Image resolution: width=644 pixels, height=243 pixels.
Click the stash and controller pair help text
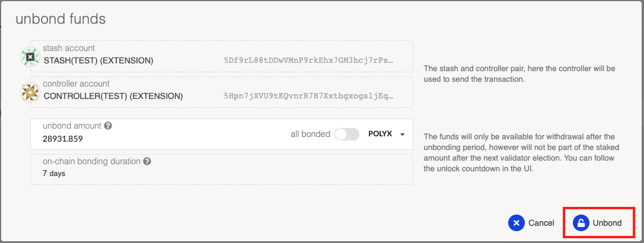click(x=519, y=74)
